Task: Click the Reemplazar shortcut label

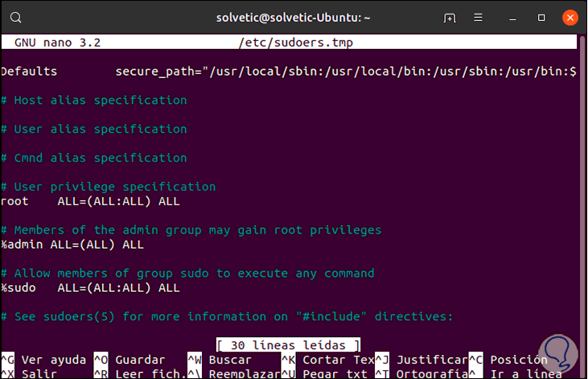Action: pyautogui.click(x=241, y=374)
